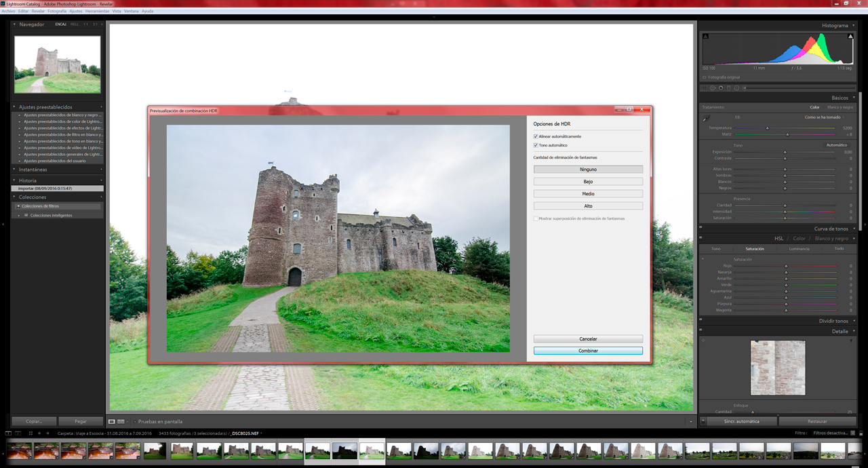Click the add preset plus icon

click(102, 107)
